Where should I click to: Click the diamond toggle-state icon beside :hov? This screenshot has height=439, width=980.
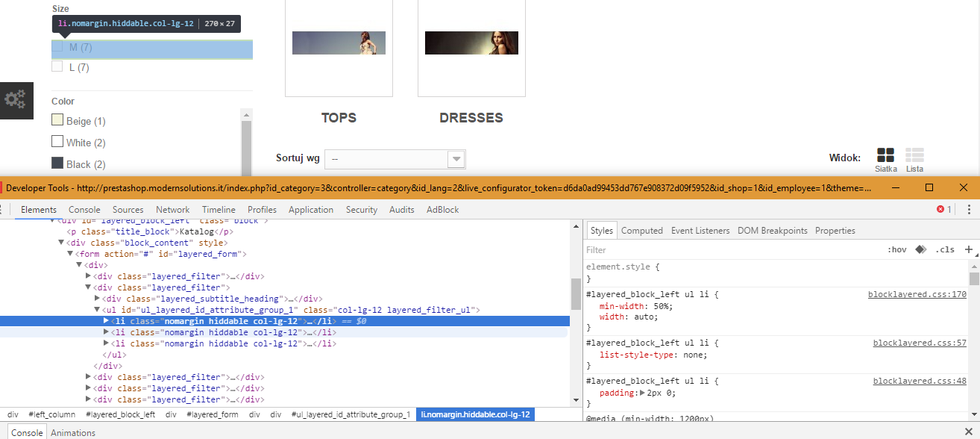[921, 249]
